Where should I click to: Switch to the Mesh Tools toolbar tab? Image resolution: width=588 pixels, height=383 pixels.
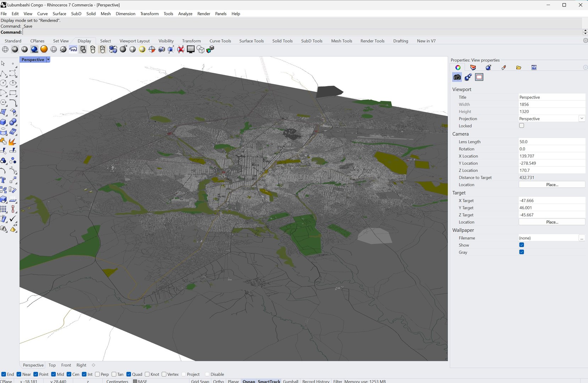pyautogui.click(x=342, y=41)
